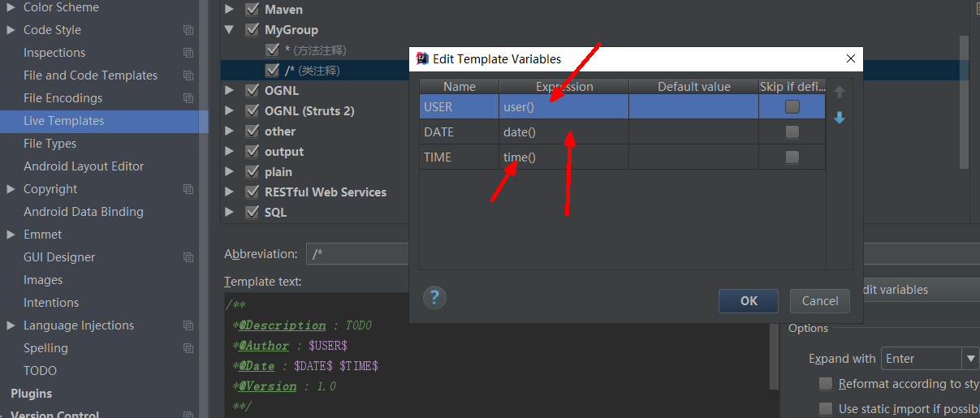The height and width of the screenshot is (418, 980).
Task: Open Plugins settings section
Action: [x=31, y=394]
